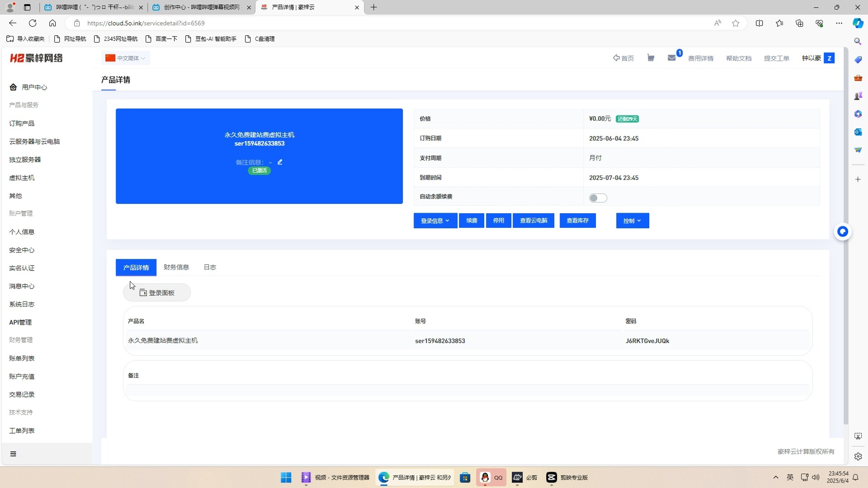868x488 pixels.
Task: Click the 用户中心 house icon in sidebar
Action: coord(13,87)
